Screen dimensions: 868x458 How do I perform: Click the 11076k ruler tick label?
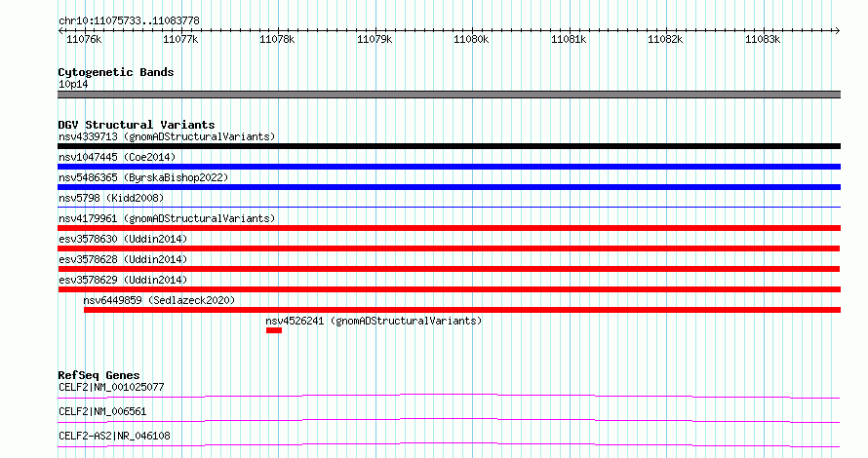click(84, 40)
